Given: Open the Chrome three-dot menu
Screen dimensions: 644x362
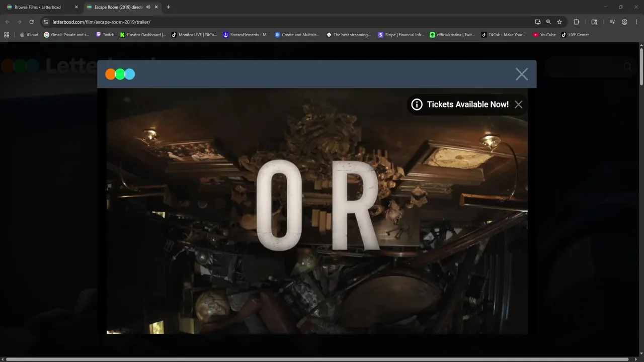Looking at the screenshot, I should pos(636,22).
